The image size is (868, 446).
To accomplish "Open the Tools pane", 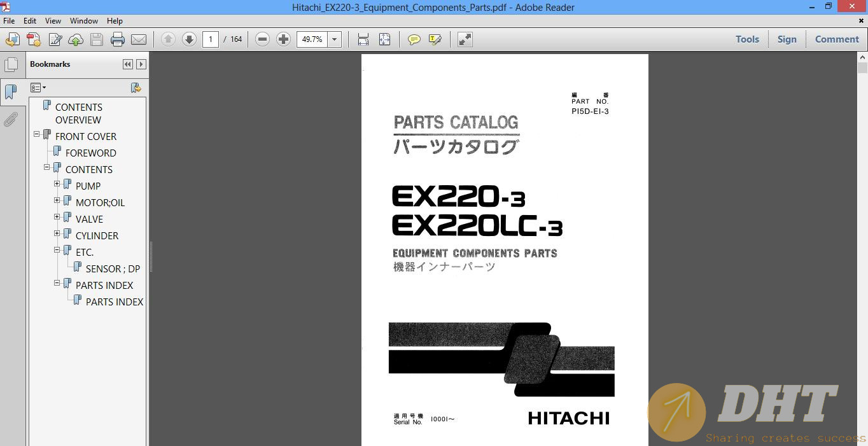I will (747, 39).
